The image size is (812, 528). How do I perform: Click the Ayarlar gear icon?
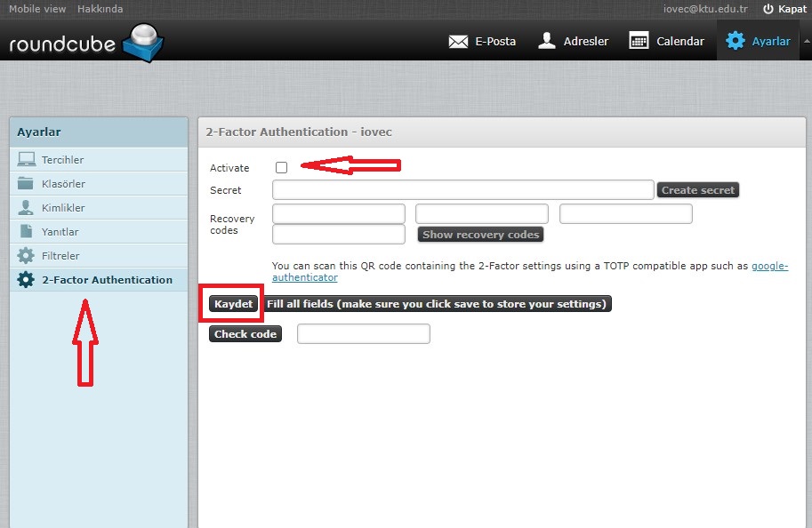(x=736, y=40)
